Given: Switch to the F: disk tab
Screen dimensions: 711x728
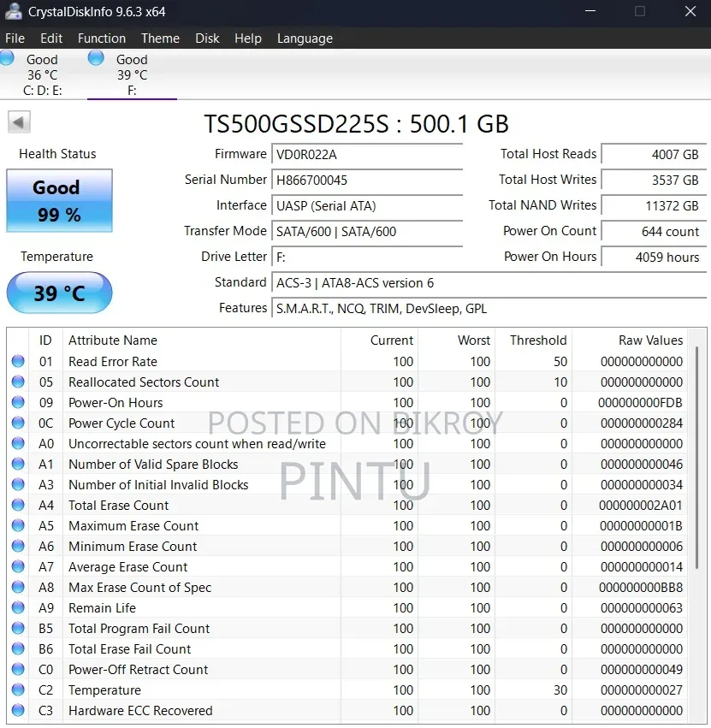Looking at the screenshot, I should [132, 74].
